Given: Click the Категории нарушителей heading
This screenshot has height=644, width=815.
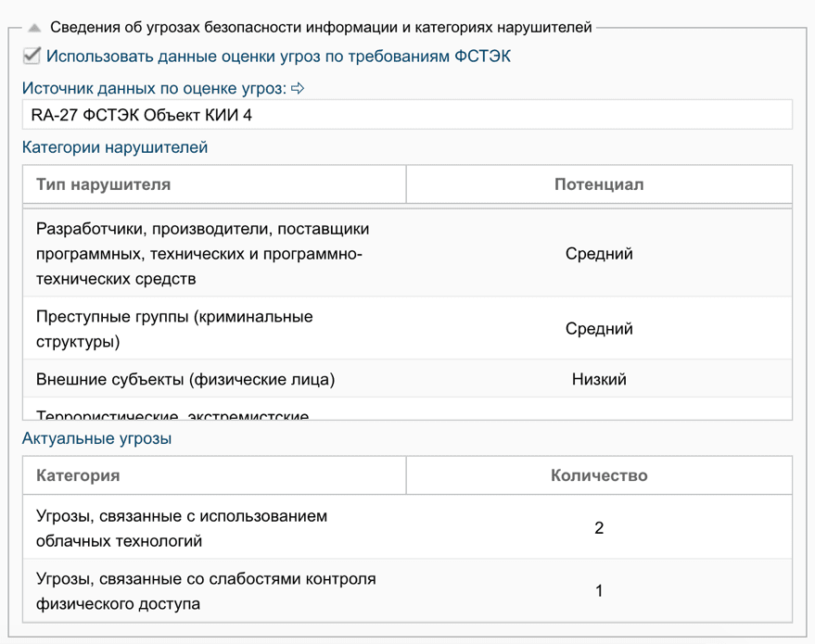Looking at the screenshot, I should (x=115, y=147).
